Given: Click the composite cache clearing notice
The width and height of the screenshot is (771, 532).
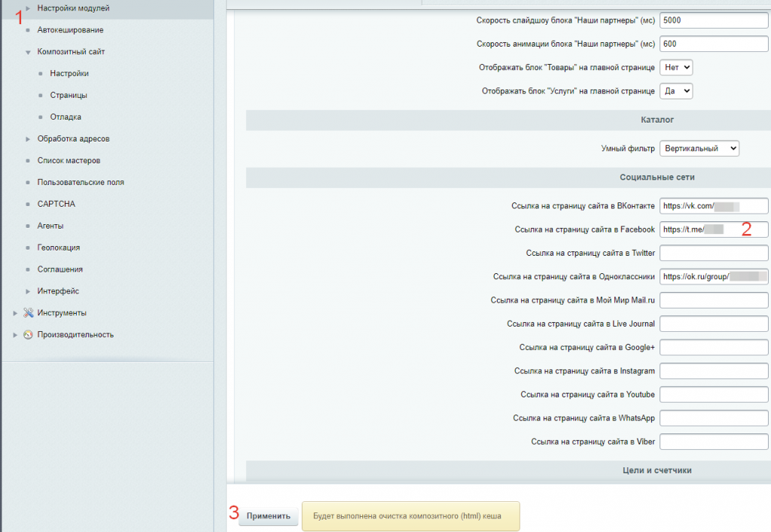Looking at the screenshot, I should click(x=410, y=515).
